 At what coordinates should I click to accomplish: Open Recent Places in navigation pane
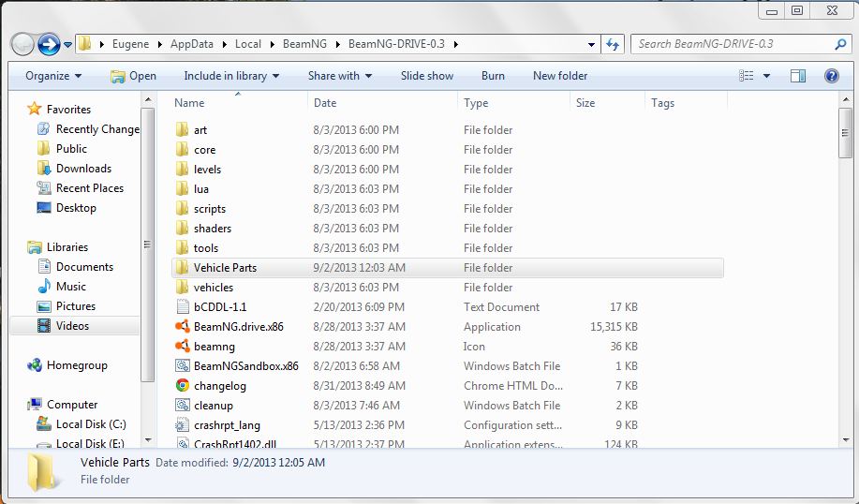point(90,188)
